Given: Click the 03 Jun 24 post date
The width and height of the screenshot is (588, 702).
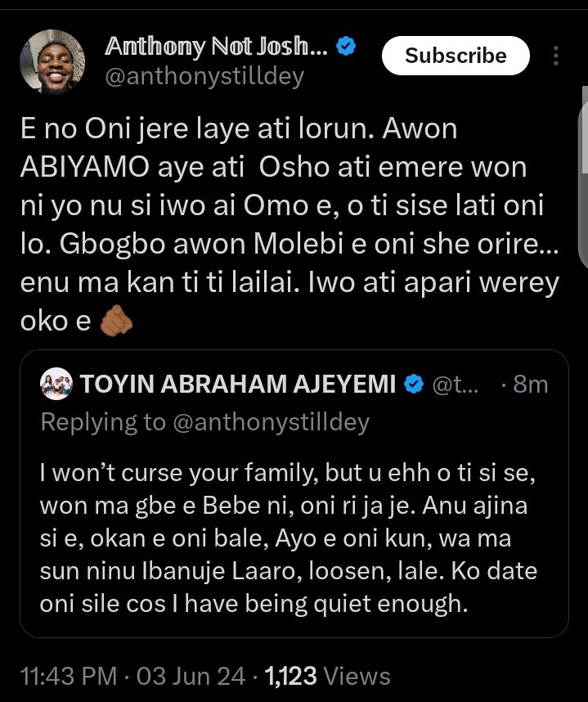Looking at the screenshot, I should tap(193, 676).
